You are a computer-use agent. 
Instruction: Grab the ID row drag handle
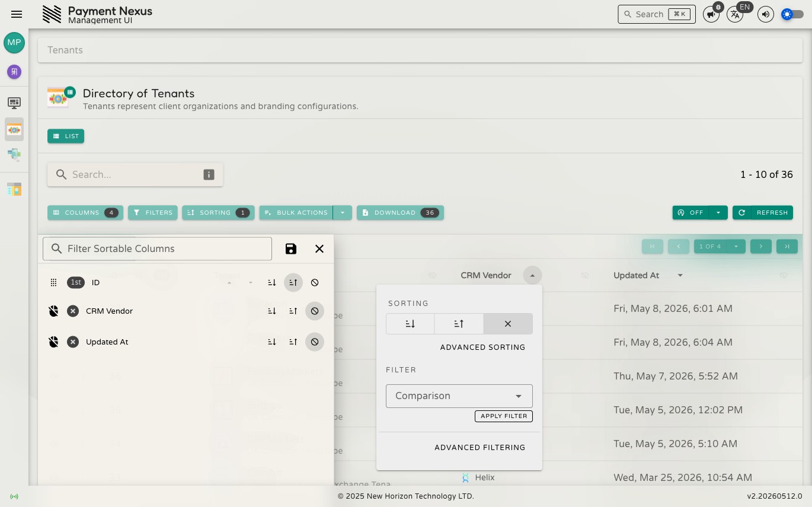point(53,283)
